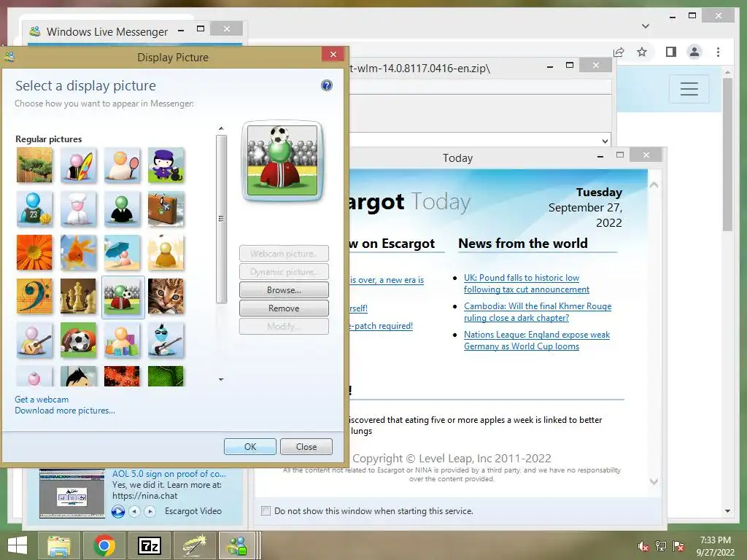The height and width of the screenshot is (560, 747).
Task: Select the golden character on cream background
Action: [x=166, y=253]
